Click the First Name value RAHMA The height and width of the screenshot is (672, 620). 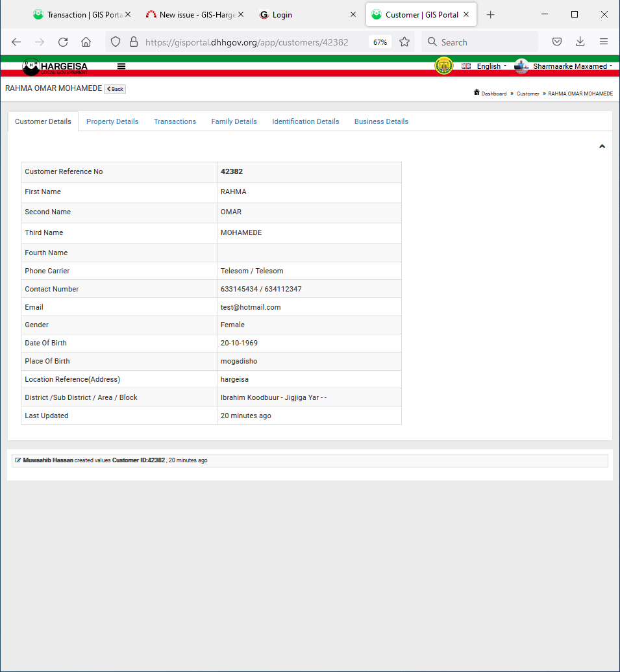(234, 192)
